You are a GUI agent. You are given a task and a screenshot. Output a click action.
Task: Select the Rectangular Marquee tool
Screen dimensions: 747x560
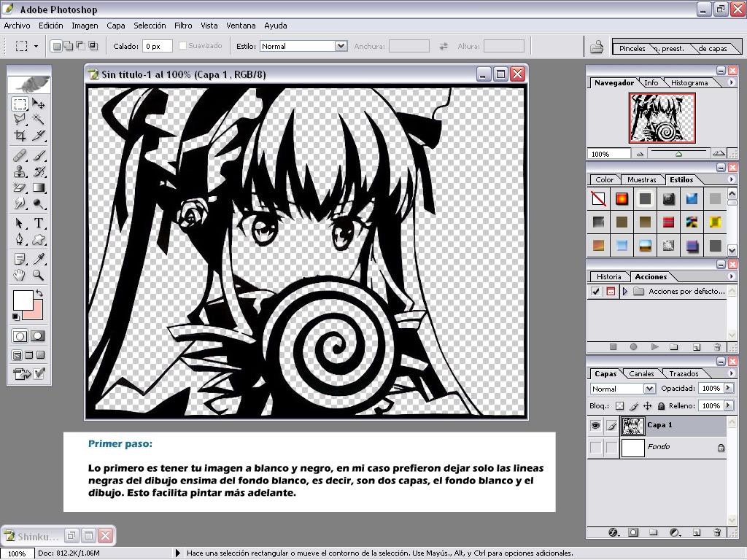click(x=20, y=104)
